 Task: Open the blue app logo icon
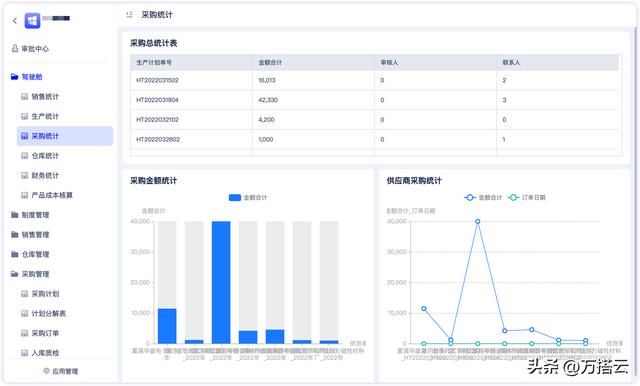(x=32, y=20)
